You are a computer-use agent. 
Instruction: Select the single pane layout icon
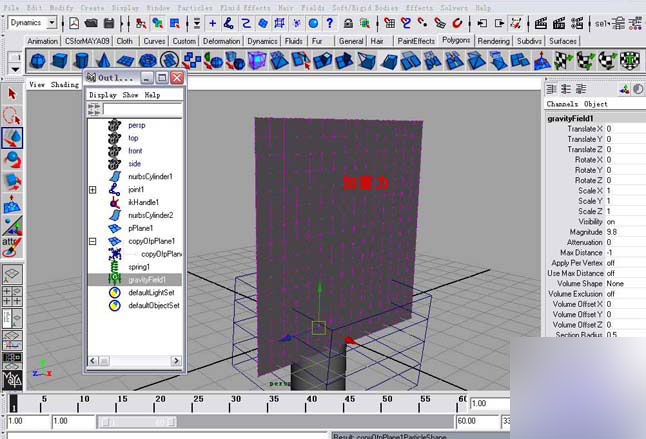pos(12,274)
